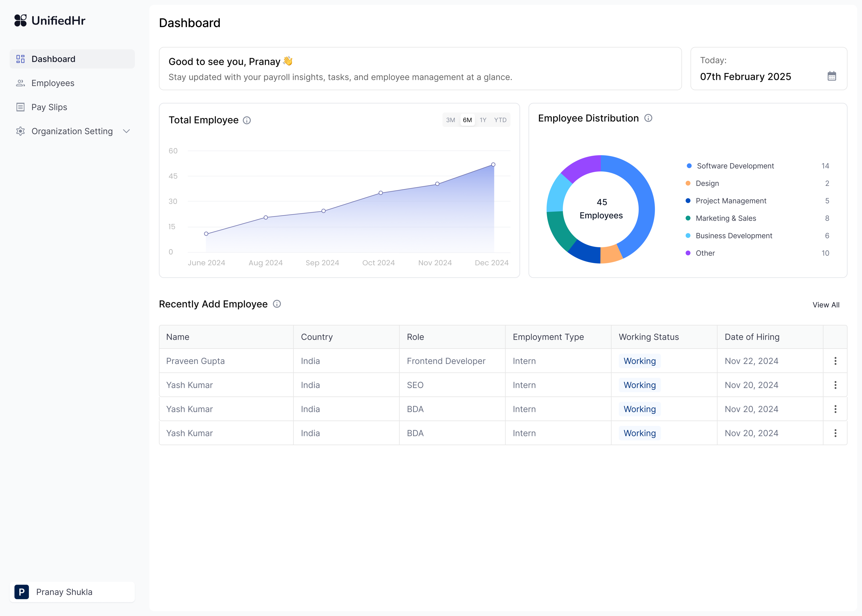
Task: Click the UnifiedHr logo icon
Action: (x=20, y=20)
